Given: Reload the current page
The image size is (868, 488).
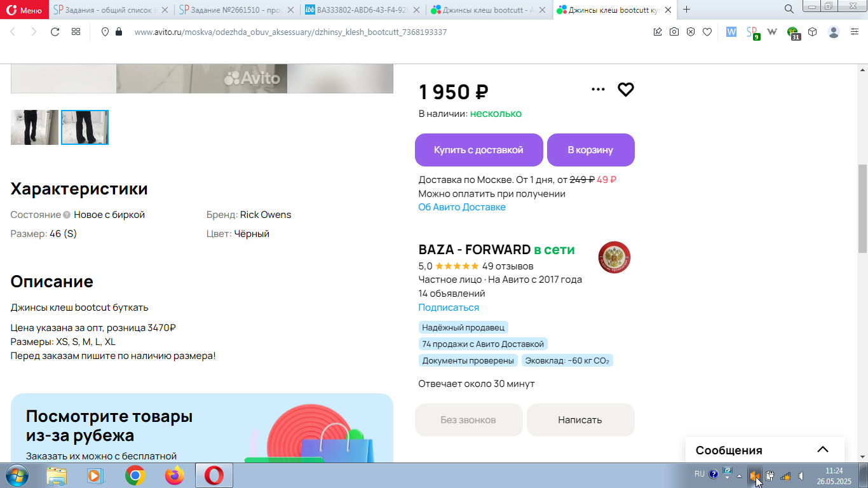Looking at the screenshot, I should point(55,32).
